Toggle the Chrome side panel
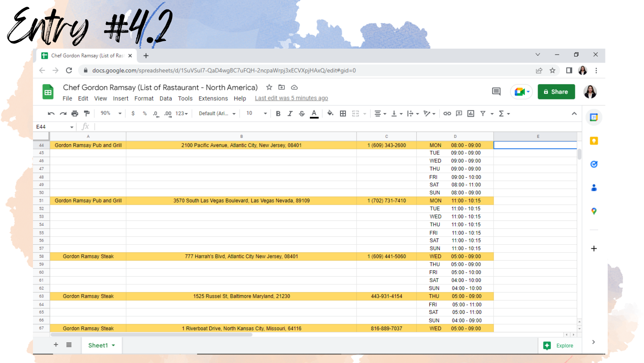This screenshot has width=644, height=363. click(569, 70)
